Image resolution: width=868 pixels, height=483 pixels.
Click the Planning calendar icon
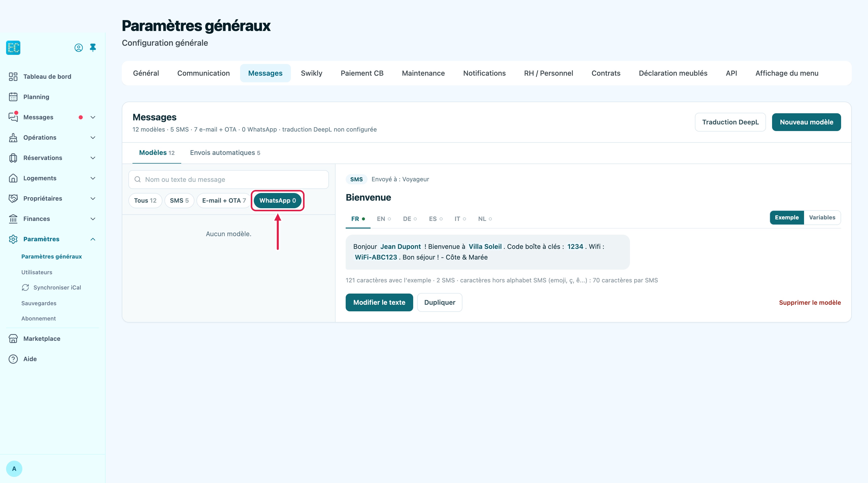(13, 97)
